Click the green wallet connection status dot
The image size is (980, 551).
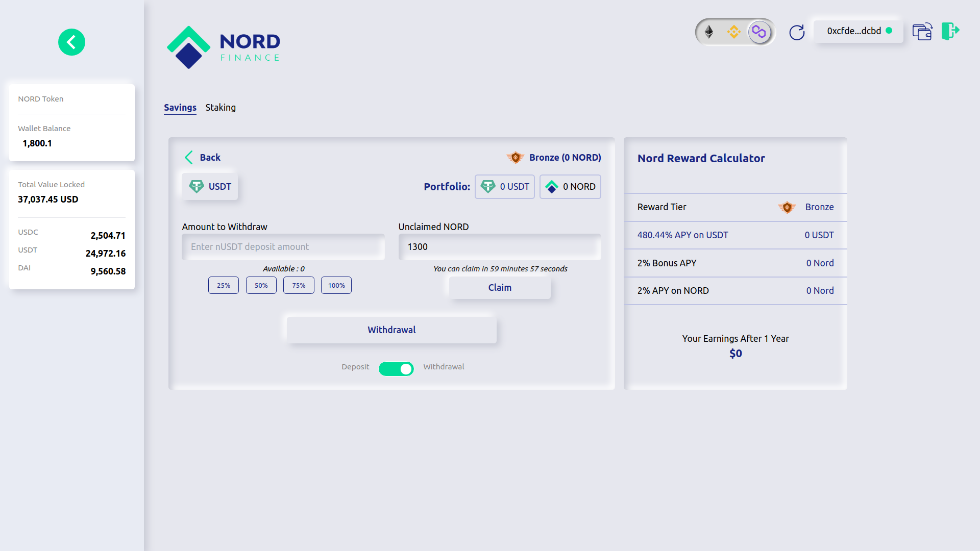tap(889, 31)
